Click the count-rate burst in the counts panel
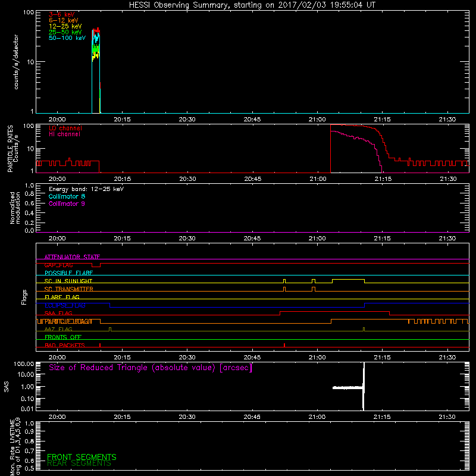476x476 pixels. coord(96,70)
